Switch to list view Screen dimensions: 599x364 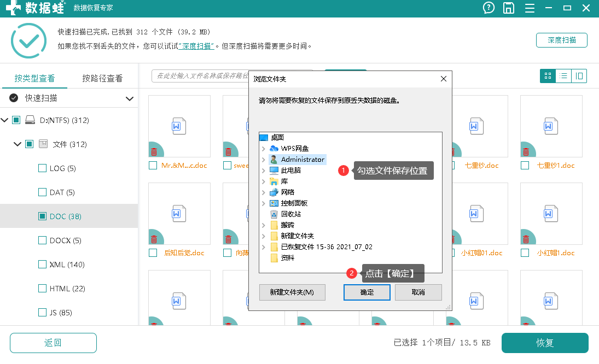[x=563, y=76]
